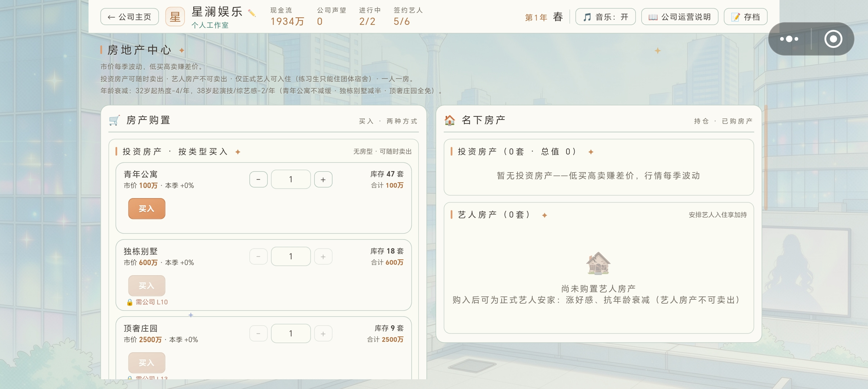Decrease 独栋别墅 quantity with minus
This screenshot has width=868, height=389.
point(258,256)
